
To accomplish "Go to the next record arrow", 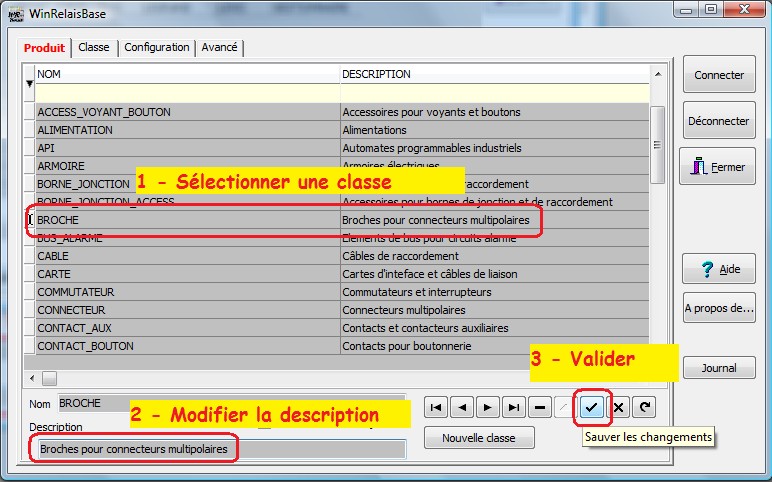I will click(487, 407).
